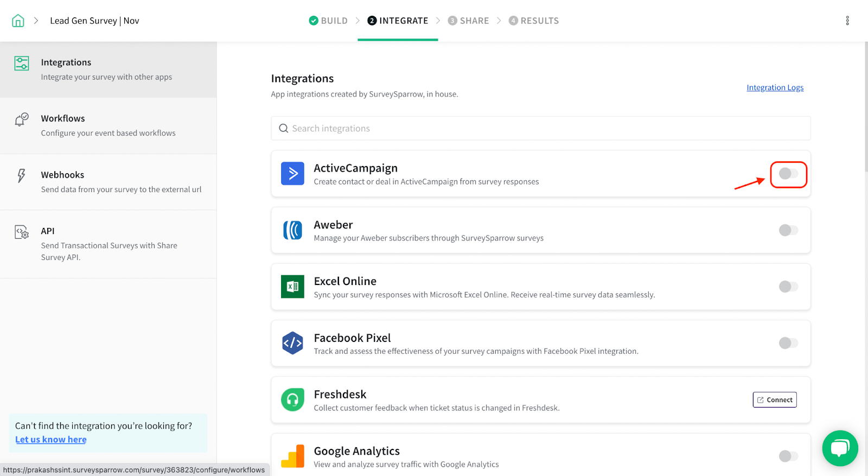Click the Google Analytics icon
868x476 pixels.
tap(292, 456)
